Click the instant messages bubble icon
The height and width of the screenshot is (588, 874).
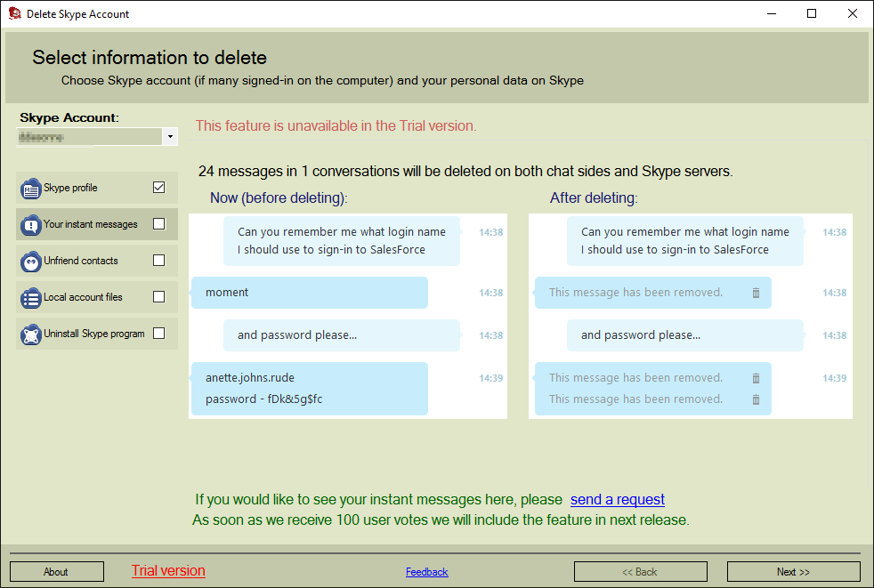[30, 225]
